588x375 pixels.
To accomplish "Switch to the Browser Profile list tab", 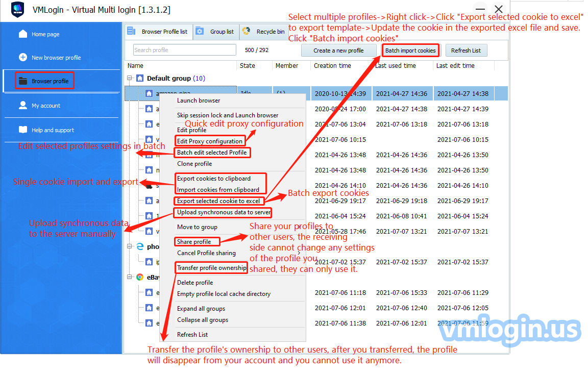I will (x=158, y=32).
